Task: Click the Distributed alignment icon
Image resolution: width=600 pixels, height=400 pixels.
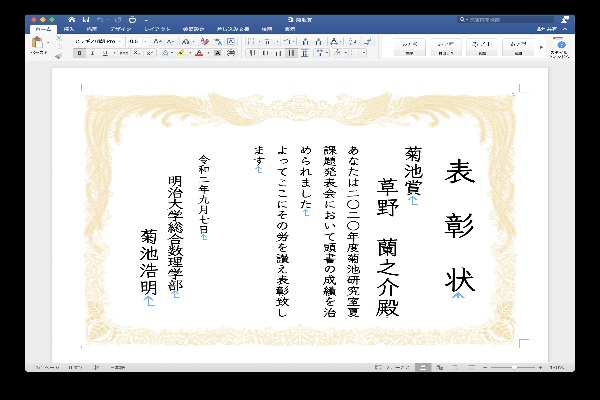Action: point(304,53)
